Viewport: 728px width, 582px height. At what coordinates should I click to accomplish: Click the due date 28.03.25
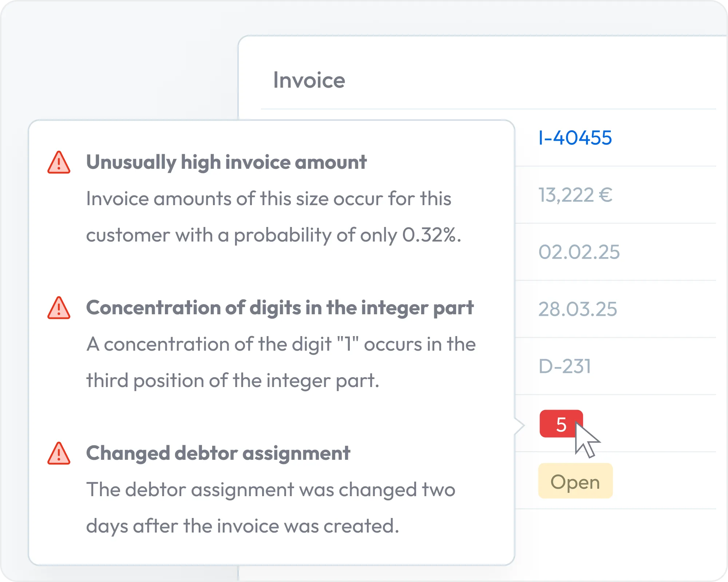578,309
